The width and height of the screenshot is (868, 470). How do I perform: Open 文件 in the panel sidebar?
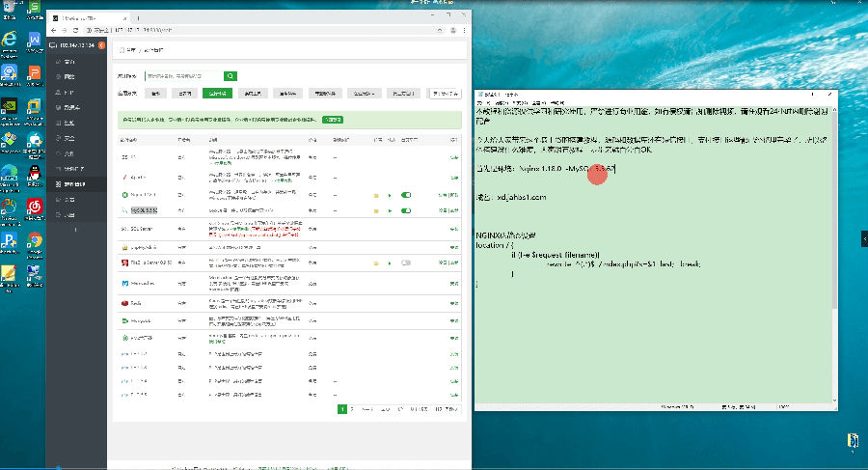[76, 153]
